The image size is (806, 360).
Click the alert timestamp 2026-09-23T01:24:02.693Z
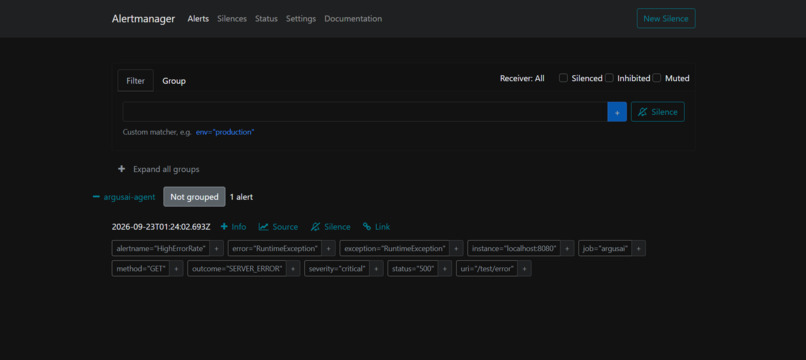[161, 227]
